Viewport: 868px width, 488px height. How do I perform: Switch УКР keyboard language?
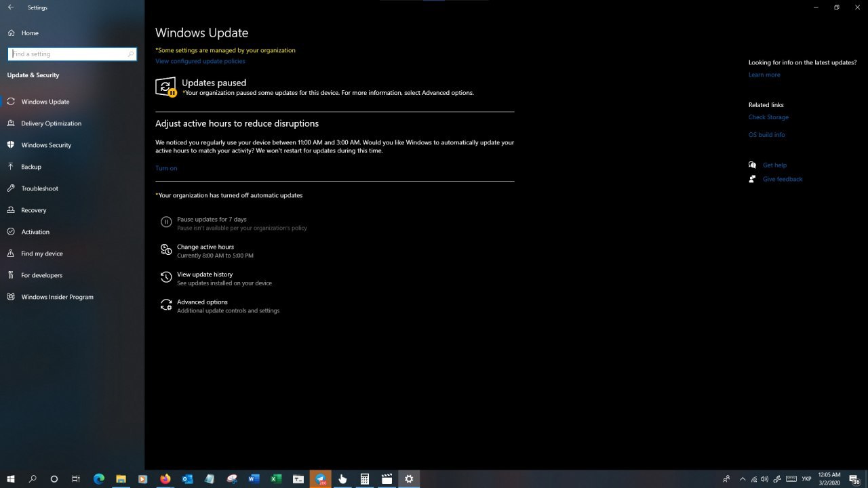coord(806,479)
